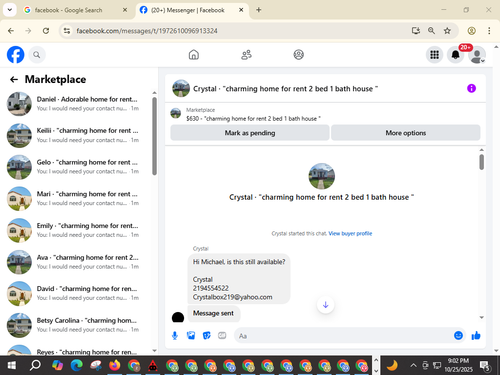Show hidden system tray icons
500x375 pixels.
pyautogui.click(x=413, y=366)
